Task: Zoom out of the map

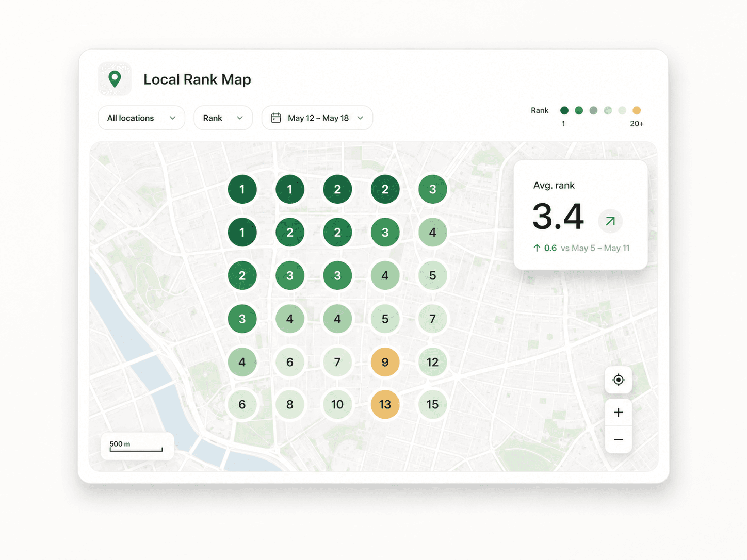Action: pos(619,440)
